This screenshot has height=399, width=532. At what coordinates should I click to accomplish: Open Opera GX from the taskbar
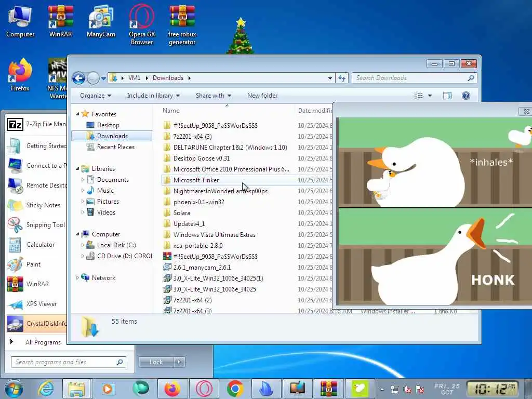(x=204, y=389)
